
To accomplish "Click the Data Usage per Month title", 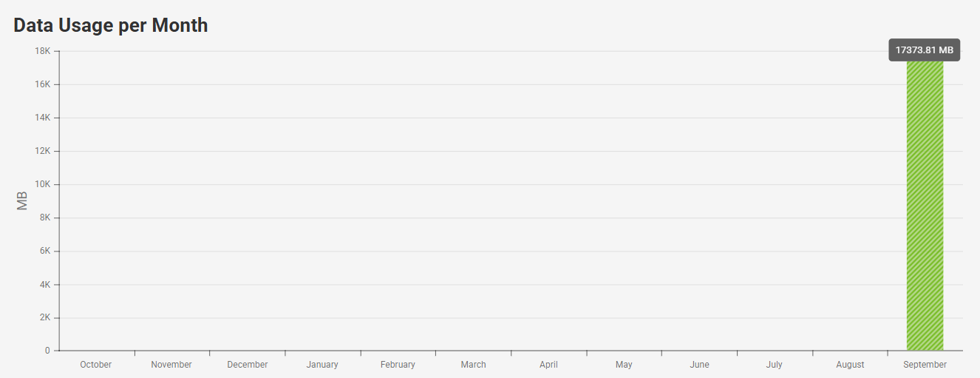I will pyautogui.click(x=111, y=25).
